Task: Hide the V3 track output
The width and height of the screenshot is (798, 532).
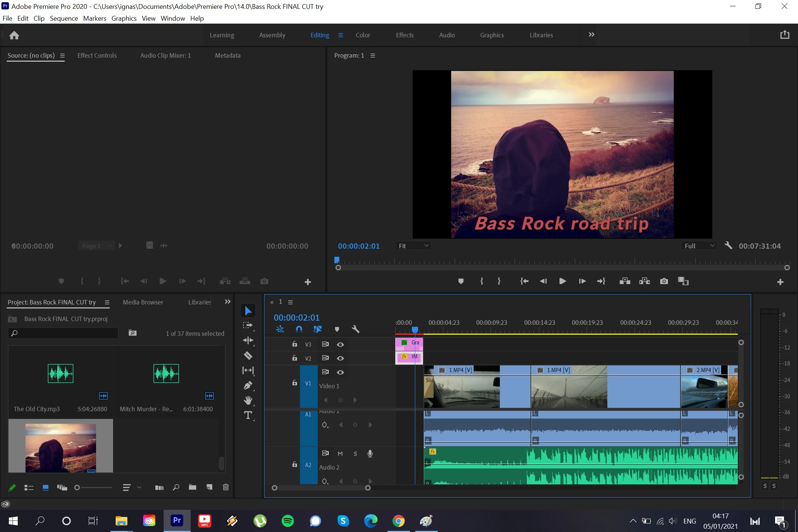Action: [340, 344]
